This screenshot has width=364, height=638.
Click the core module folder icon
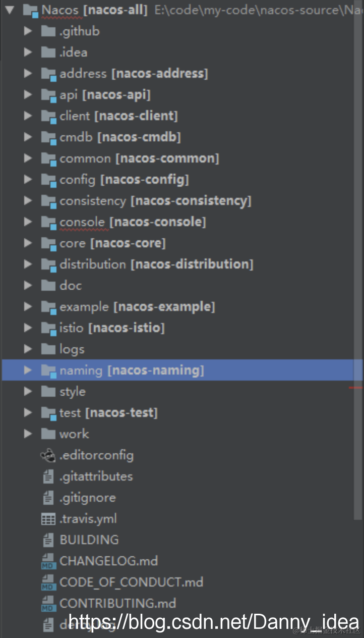point(48,243)
